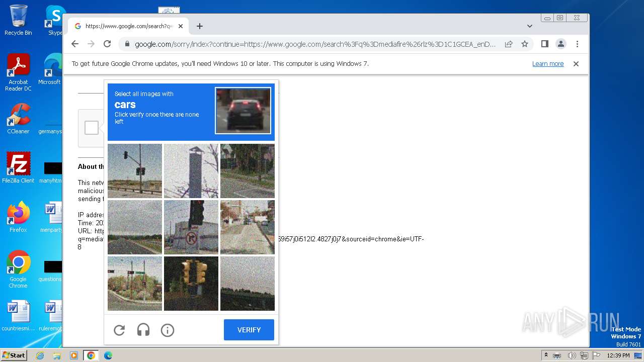Select captcha tile with dark treeline and sky
This screenshot has height=362, width=644.
(x=248, y=284)
